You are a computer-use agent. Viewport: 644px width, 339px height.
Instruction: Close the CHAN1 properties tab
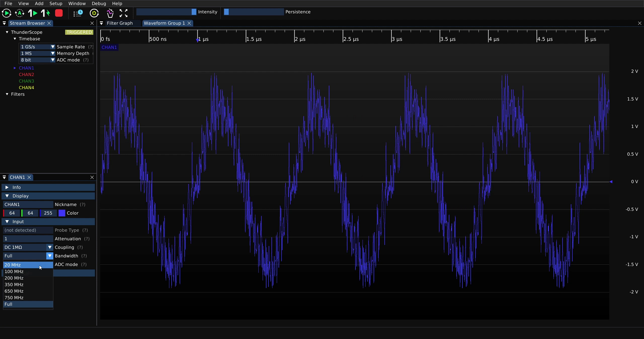click(29, 177)
